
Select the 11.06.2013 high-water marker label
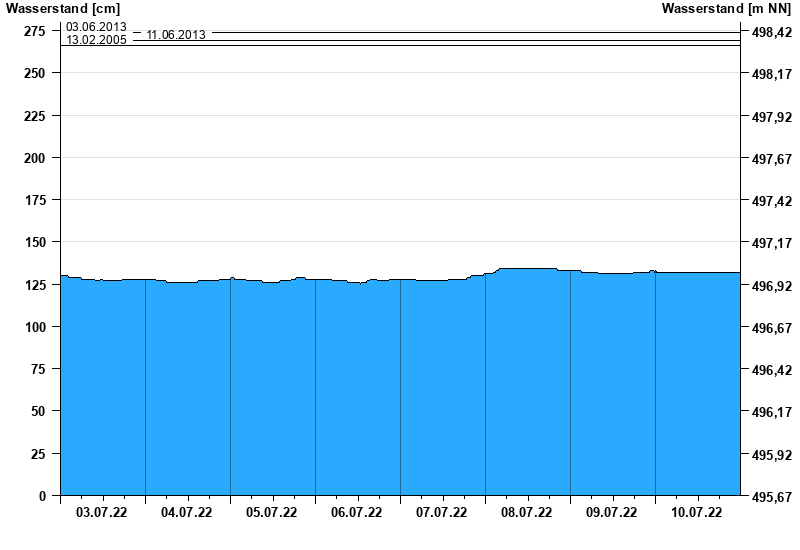pos(176,35)
